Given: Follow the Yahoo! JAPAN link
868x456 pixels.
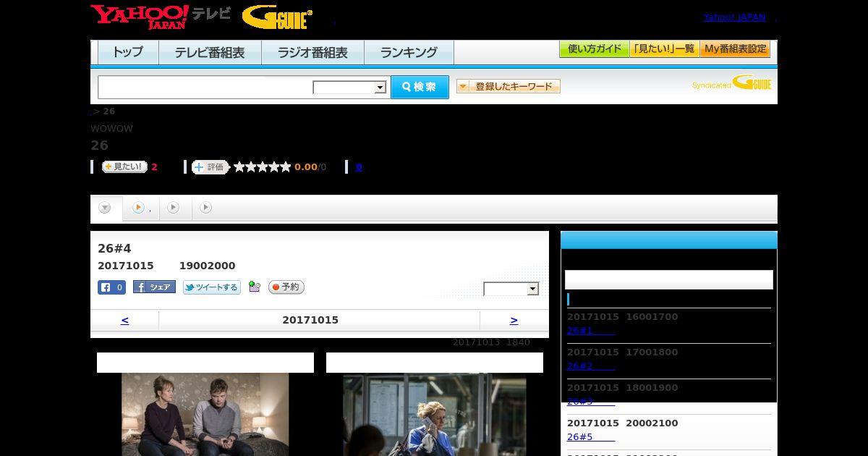Looking at the screenshot, I should click(734, 17).
